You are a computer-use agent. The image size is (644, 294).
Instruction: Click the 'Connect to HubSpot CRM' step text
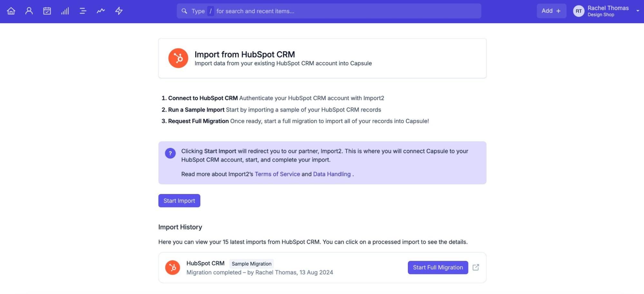[203, 98]
